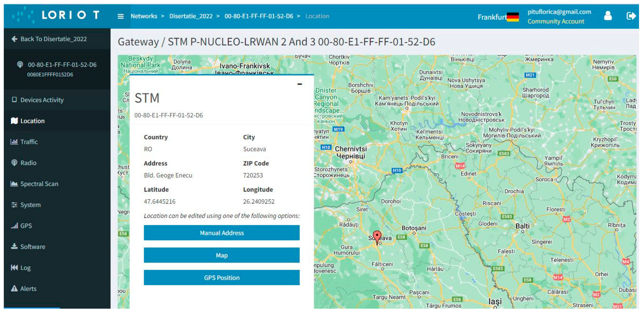Viewport: 644px width, 314px height.
Task: Click the Germany flag icon
Action: coord(513,17)
